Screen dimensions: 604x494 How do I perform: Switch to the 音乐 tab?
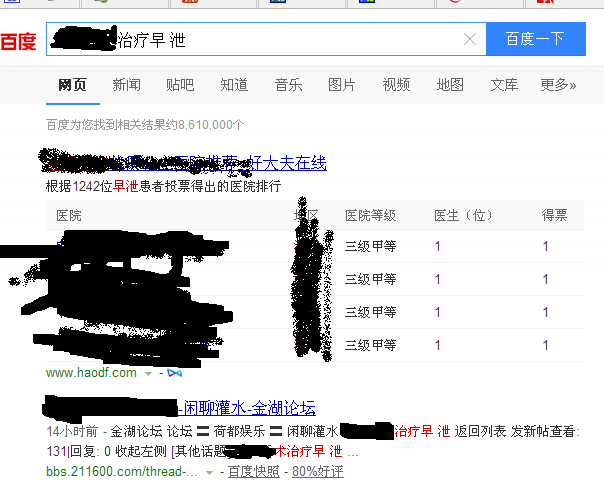coord(288,85)
